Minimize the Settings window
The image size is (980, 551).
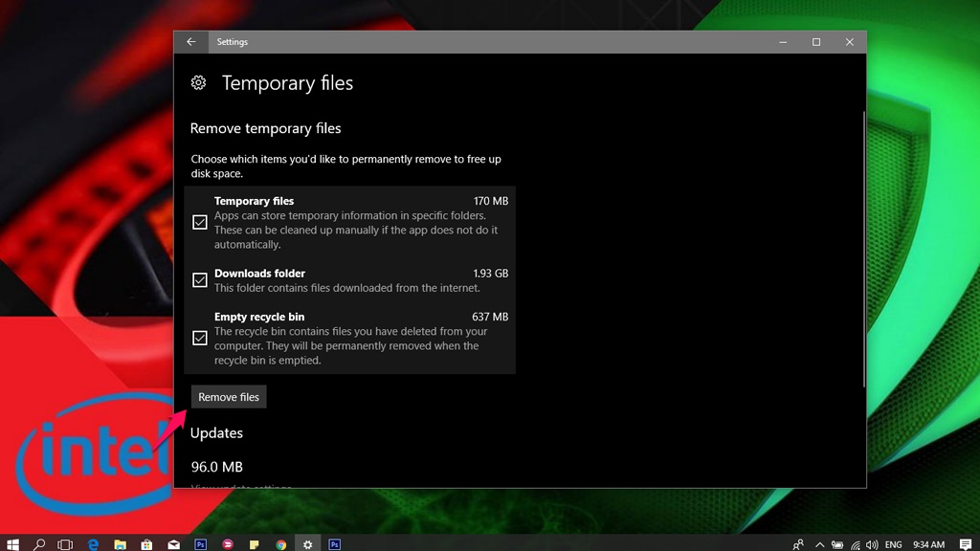point(783,42)
